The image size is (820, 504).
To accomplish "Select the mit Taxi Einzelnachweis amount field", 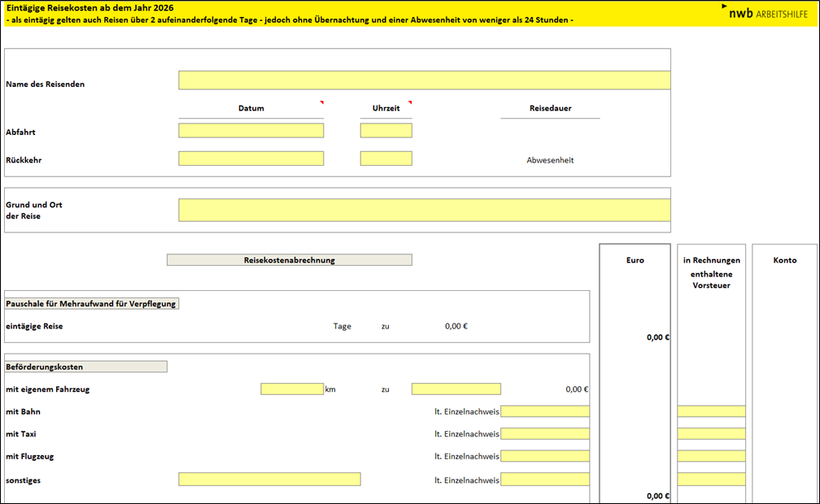I will tap(544, 434).
